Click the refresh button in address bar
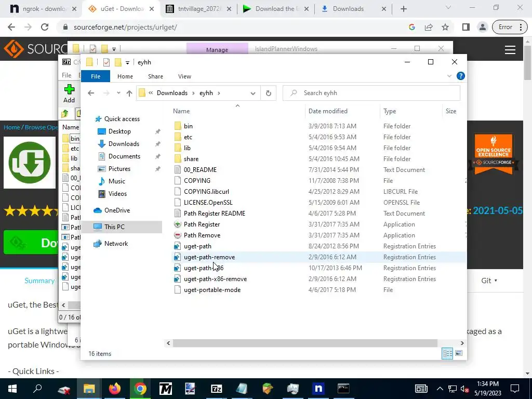Screen dimensions: 532x399 pos(269,93)
